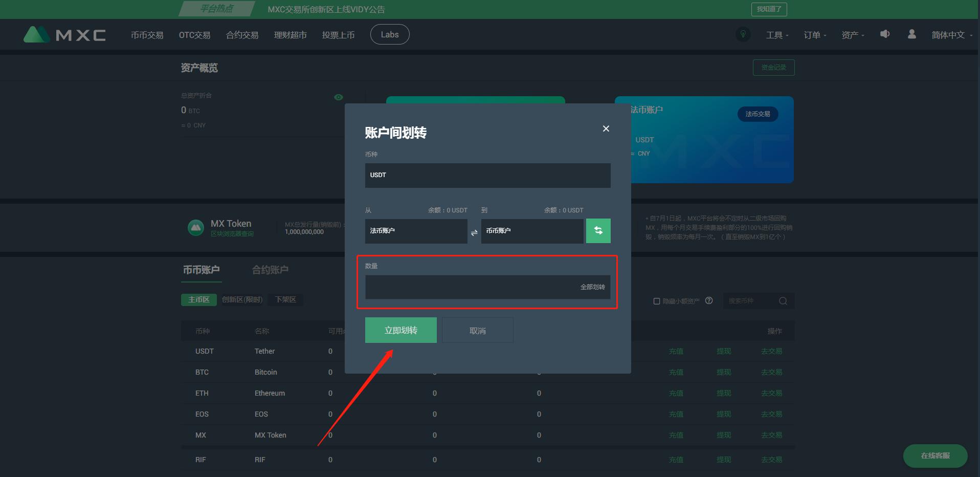The width and height of the screenshot is (980, 477).
Task: Open 理财超市 navigation item
Action: pyautogui.click(x=290, y=35)
